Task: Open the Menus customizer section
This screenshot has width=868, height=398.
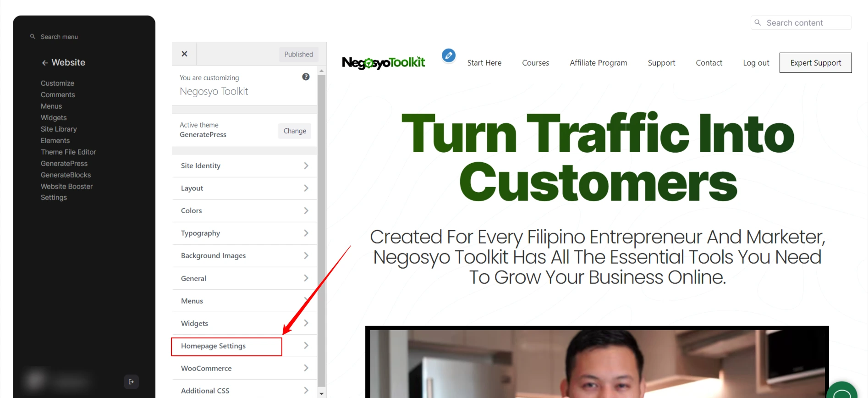Action: coord(244,301)
